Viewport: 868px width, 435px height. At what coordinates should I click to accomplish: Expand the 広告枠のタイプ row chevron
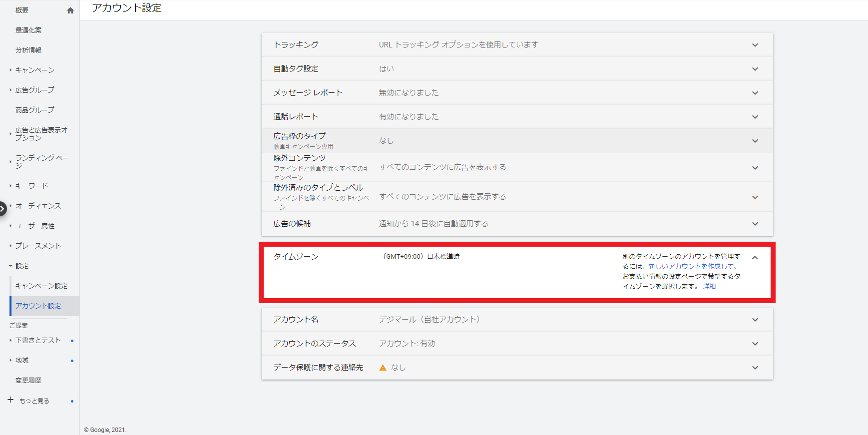pyautogui.click(x=755, y=141)
